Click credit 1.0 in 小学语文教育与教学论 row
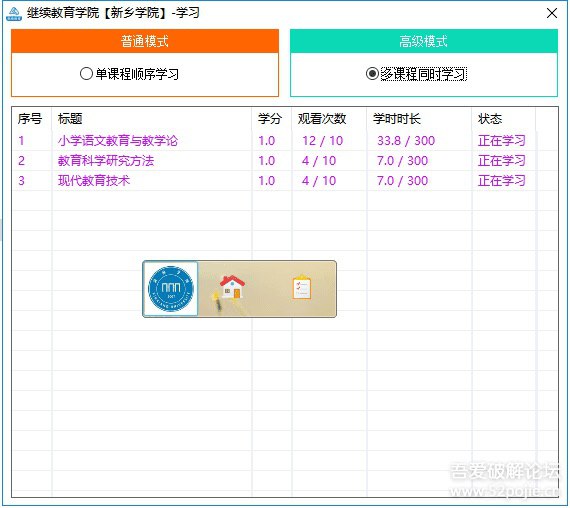This screenshot has height=508, width=570. 267,141
